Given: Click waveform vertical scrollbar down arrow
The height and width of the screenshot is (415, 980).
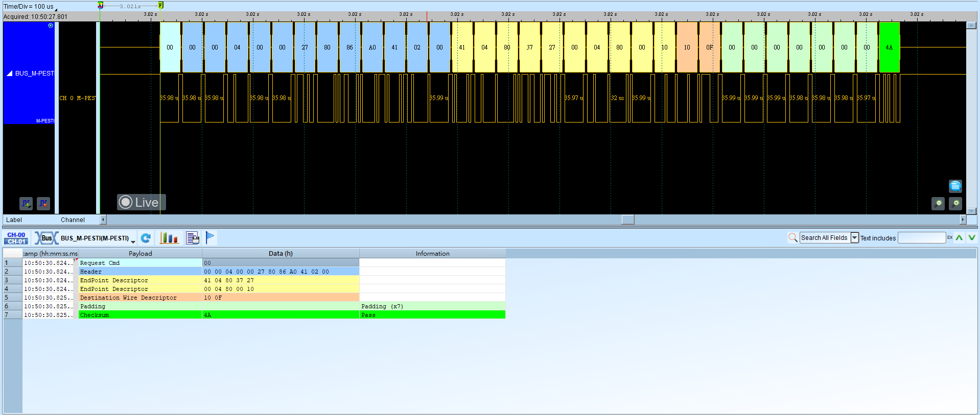Looking at the screenshot, I should click(971, 211).
